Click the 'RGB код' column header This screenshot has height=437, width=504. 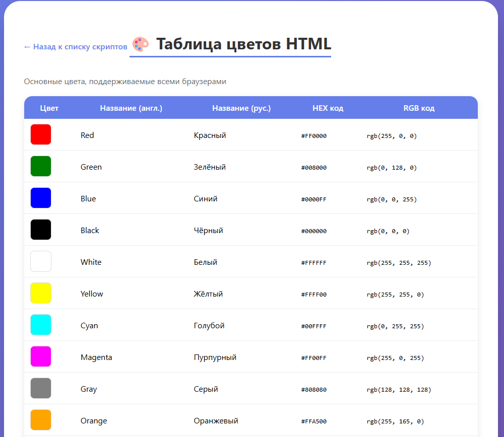click(x=419, y=108)
